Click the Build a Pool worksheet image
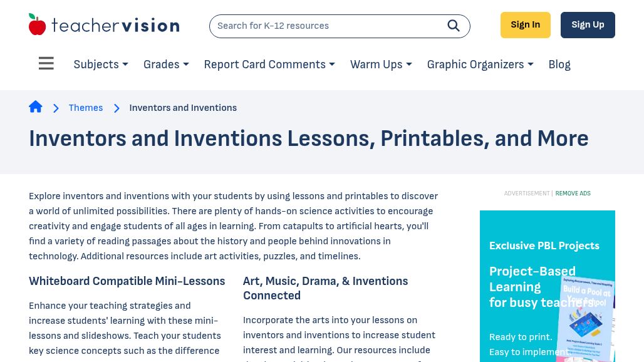644x362 pixels. click(x=588, y=319)
